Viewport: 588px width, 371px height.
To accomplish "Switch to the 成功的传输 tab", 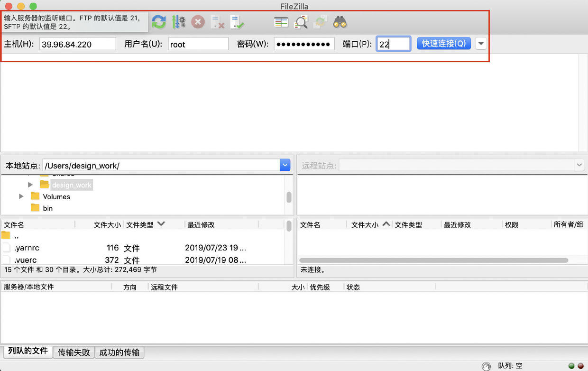I will click(x=119, y=352).
